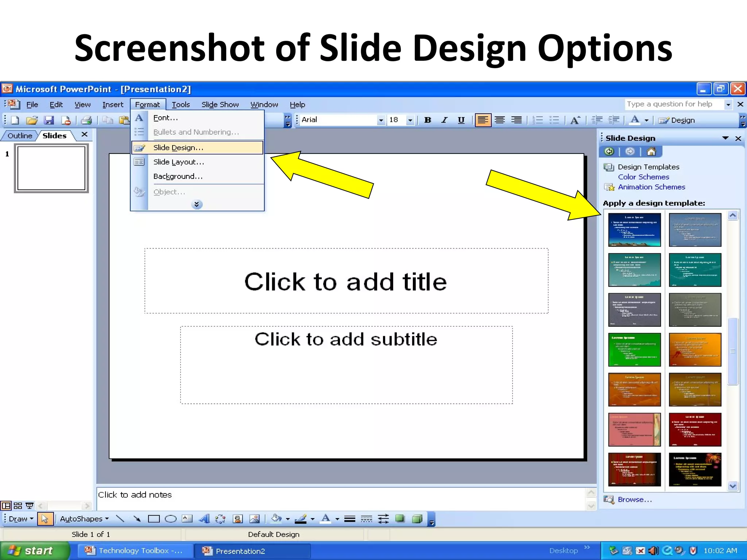Click the Font Color letter A icon
The width and height of the screenshot is (747, 560).
pyautogui.click(x=635, y=120)
